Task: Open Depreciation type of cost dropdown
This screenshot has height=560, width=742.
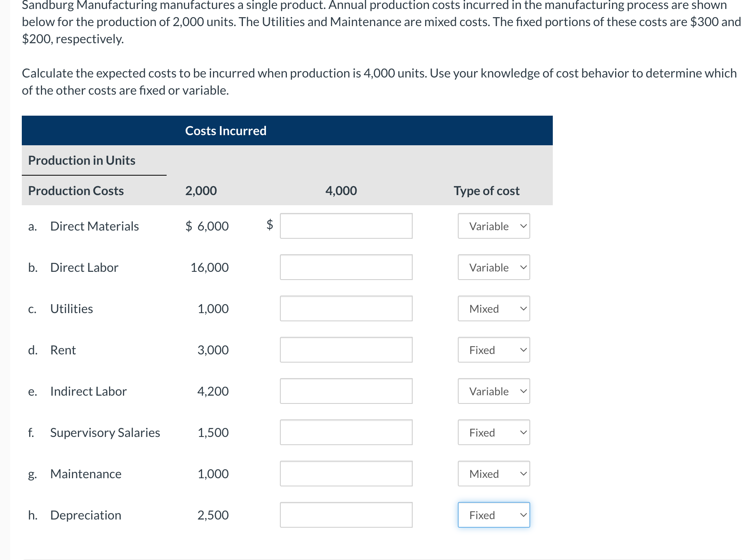Action: coord(494,515)
